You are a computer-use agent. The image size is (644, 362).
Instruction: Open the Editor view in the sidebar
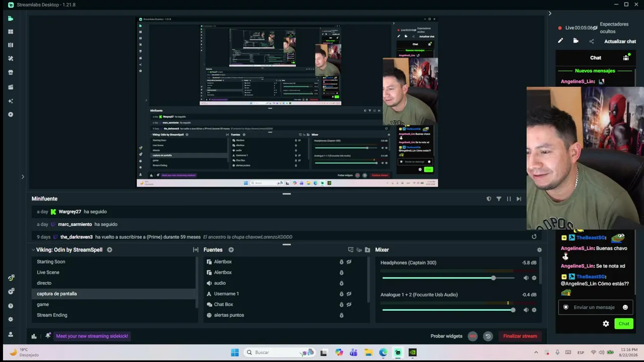pos(11,19)
